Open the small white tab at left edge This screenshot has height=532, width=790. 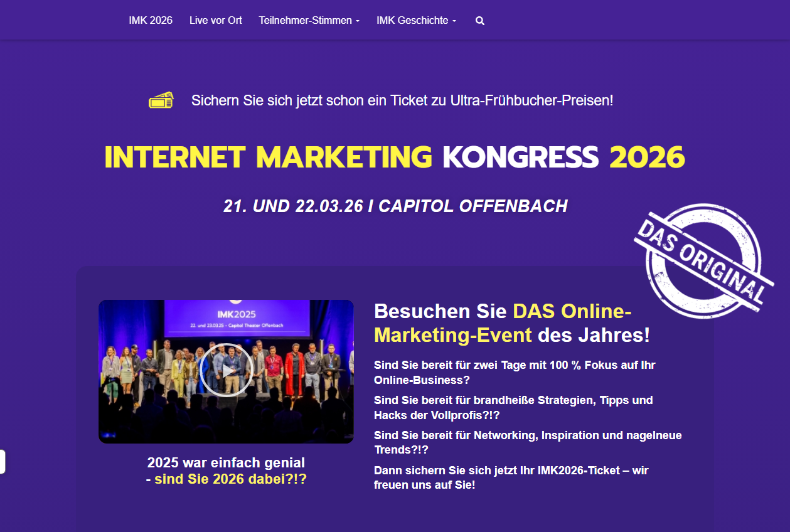coord(3,462)
